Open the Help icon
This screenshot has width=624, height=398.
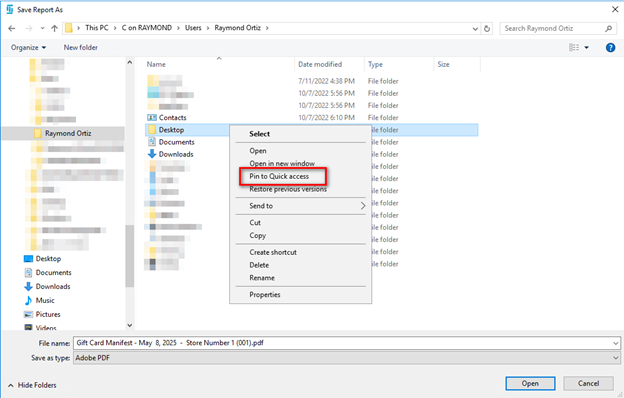coord(610,47)
